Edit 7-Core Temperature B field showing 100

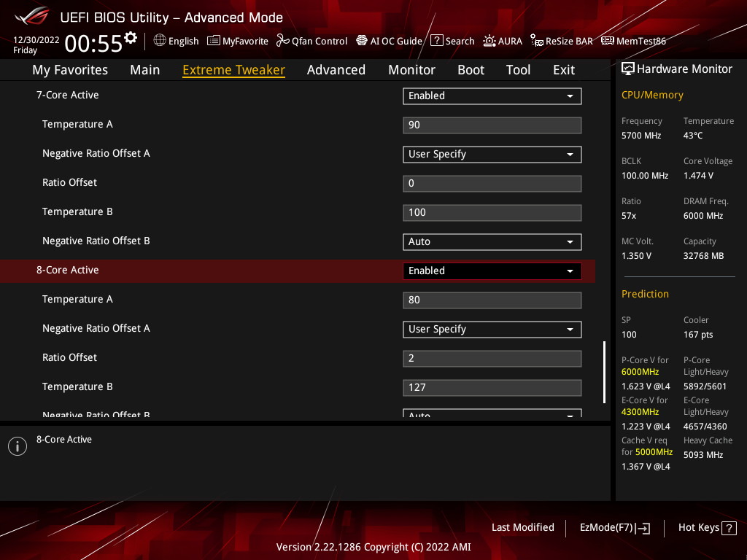[492, 212]
